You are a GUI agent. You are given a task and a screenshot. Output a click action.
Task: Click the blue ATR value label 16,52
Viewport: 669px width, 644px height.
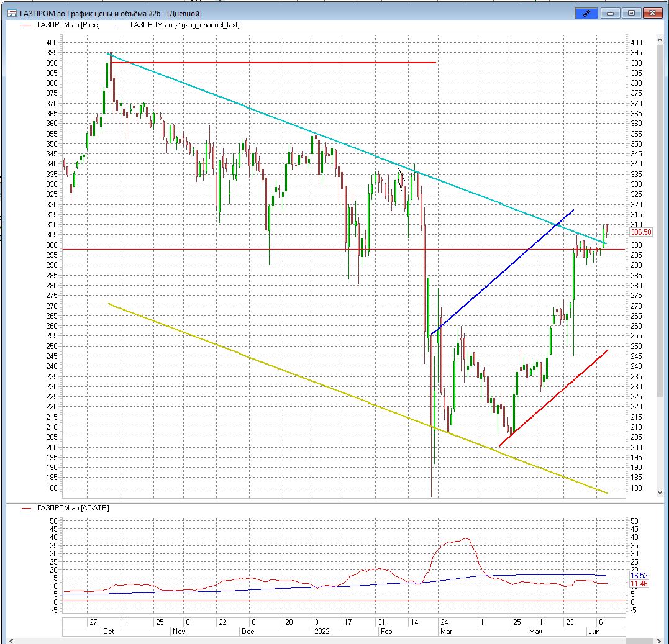tap(639, 576)
